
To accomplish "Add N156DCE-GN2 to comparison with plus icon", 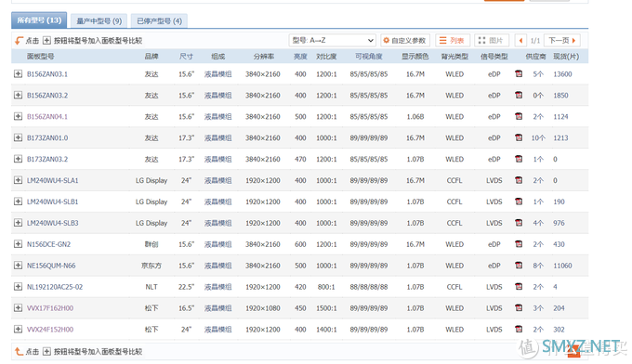I will tap(18, 244).
